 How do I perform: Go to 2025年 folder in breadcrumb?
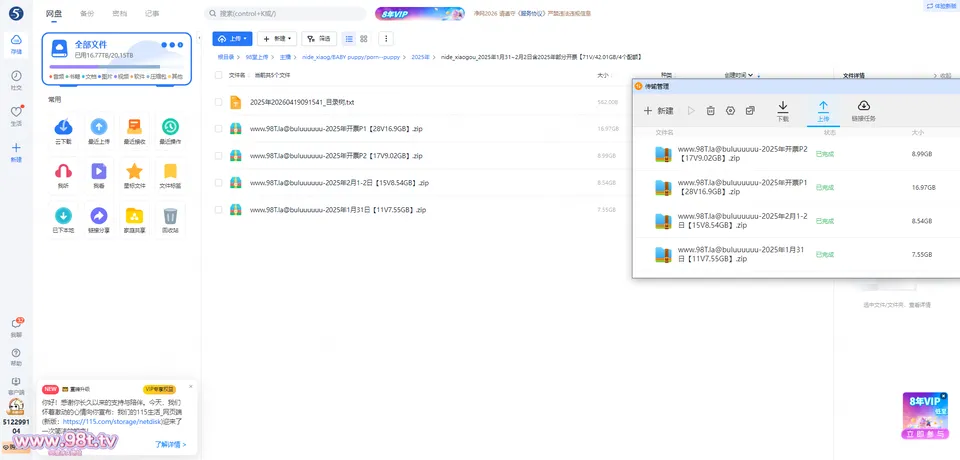[x=420, y=56]
